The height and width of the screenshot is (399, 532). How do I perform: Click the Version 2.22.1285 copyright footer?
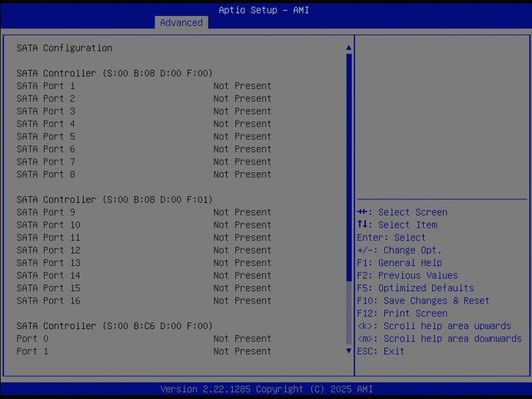click(x=267, y=389)
